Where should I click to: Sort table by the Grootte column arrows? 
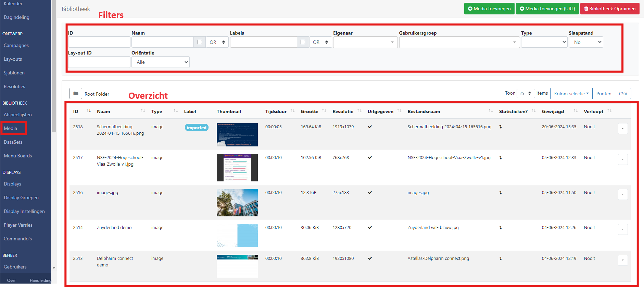point(324,111)
